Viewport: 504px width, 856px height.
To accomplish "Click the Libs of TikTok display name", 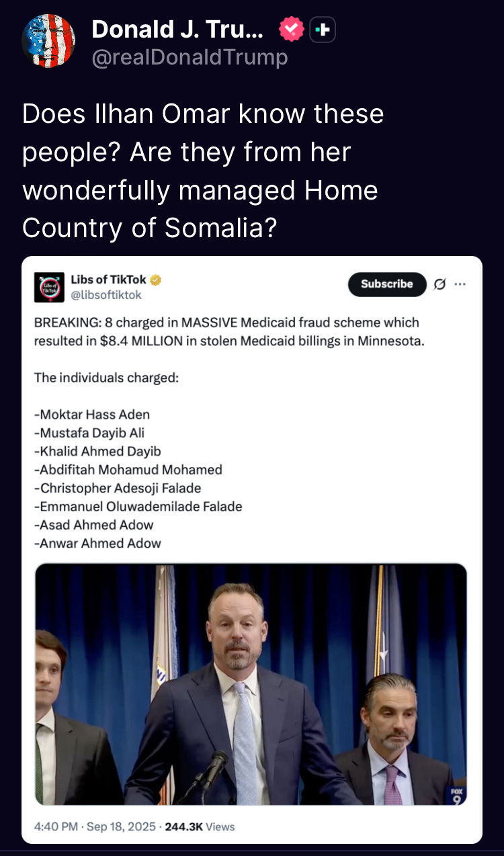I will coord(108,280).
